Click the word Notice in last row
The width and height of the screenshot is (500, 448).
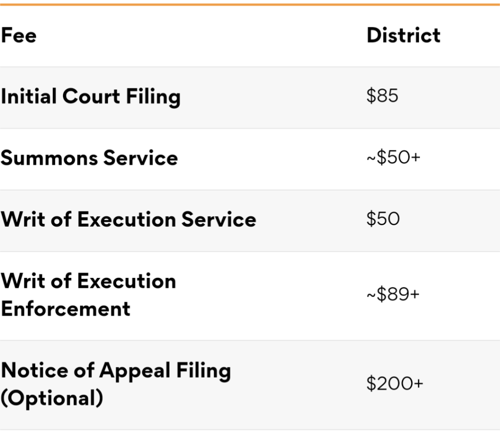tap(34, 370)
